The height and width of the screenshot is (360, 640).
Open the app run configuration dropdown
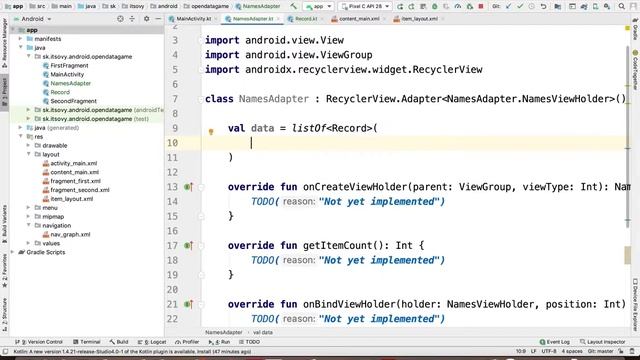(x=318, y=7)
